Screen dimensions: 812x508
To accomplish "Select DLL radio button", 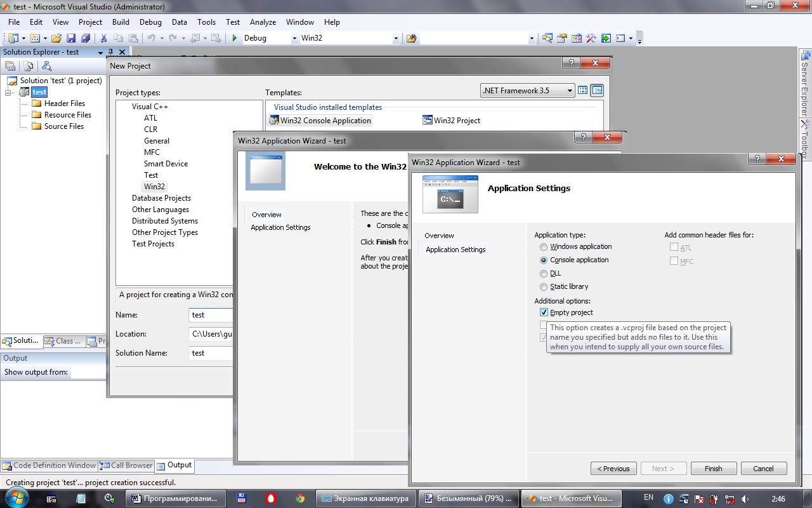I will coord(544,274).
